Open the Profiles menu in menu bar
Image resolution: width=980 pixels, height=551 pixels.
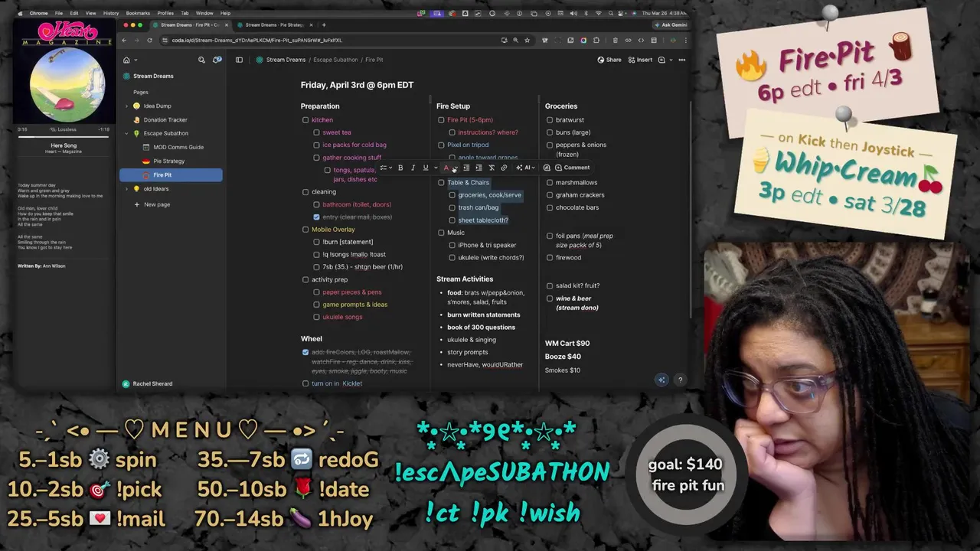coord(165,13)
